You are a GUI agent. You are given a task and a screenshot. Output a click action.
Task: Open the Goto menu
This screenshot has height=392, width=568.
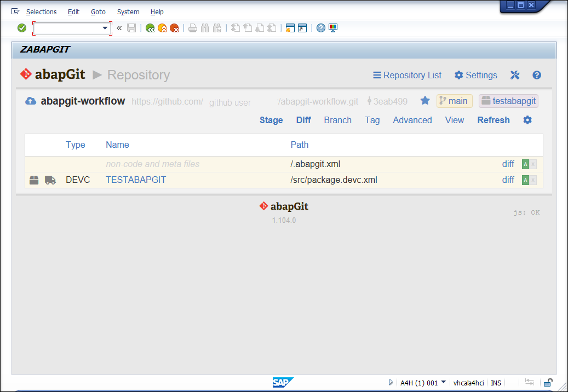[x=98, y=12]
